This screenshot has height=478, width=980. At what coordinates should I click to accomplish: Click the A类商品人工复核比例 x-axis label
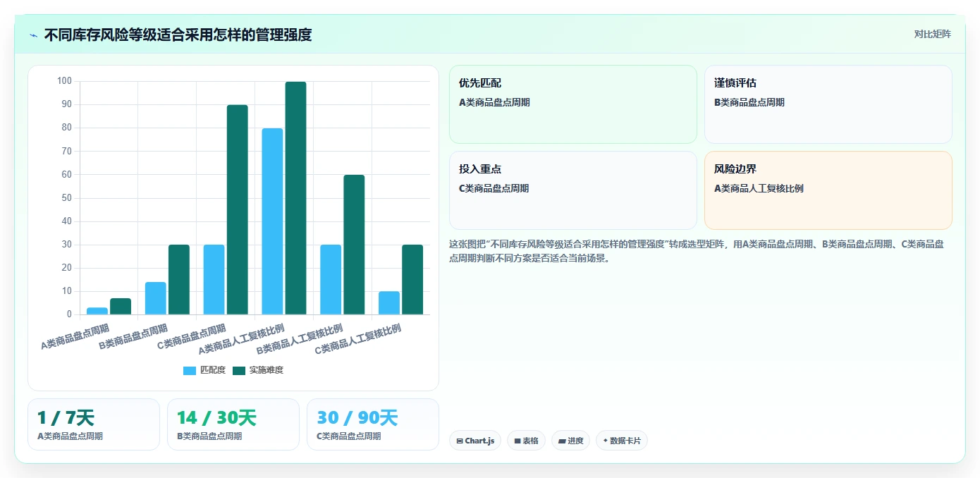click(x=242, y=340)
